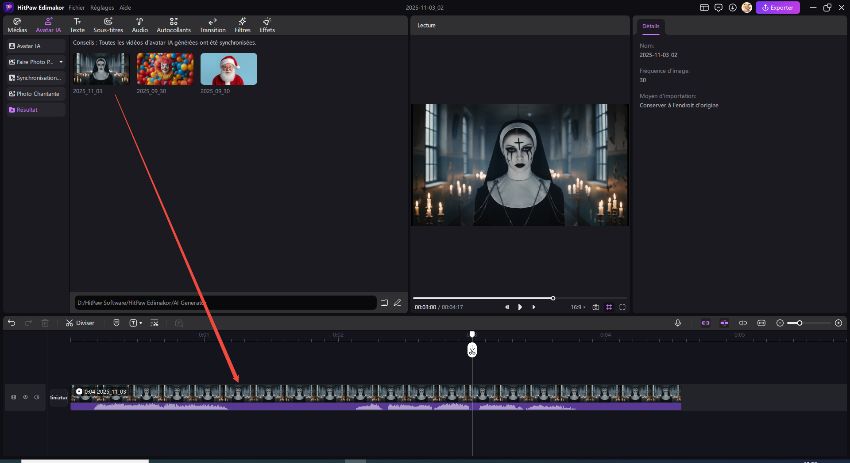Toggle the track lock icon

13,397
